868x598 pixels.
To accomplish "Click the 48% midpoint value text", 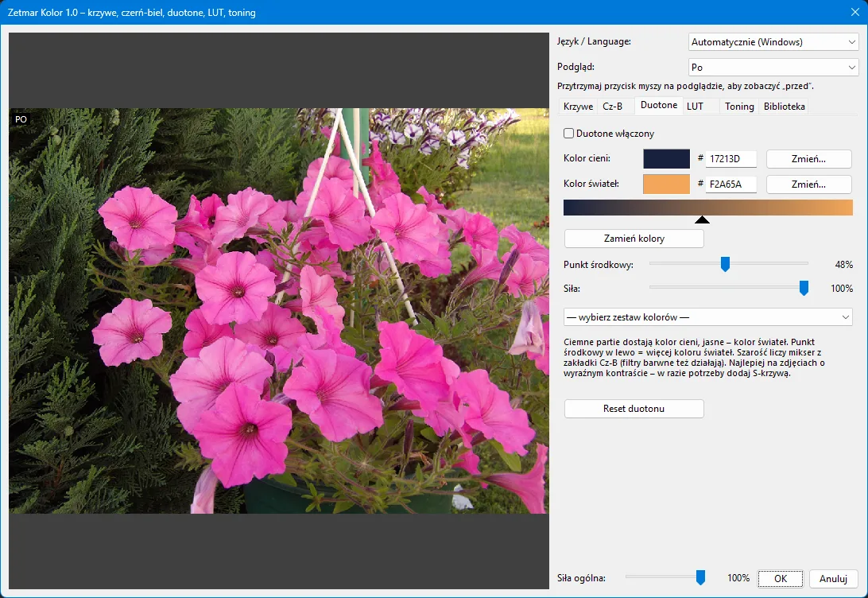I will [x=843, y=265].
